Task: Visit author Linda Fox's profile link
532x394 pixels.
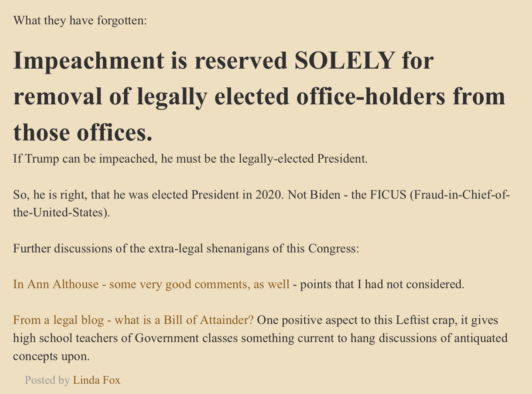Action: click(x=97, y=380)
